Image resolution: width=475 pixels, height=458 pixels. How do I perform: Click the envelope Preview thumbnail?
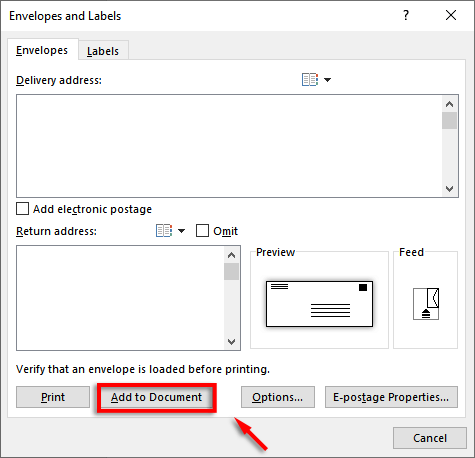(319, 304)
